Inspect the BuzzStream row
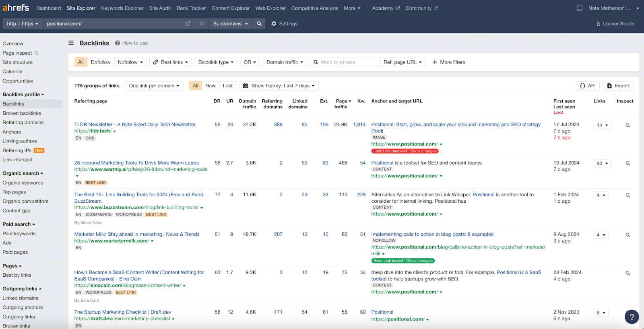644x329 pixels. [628, 195]
